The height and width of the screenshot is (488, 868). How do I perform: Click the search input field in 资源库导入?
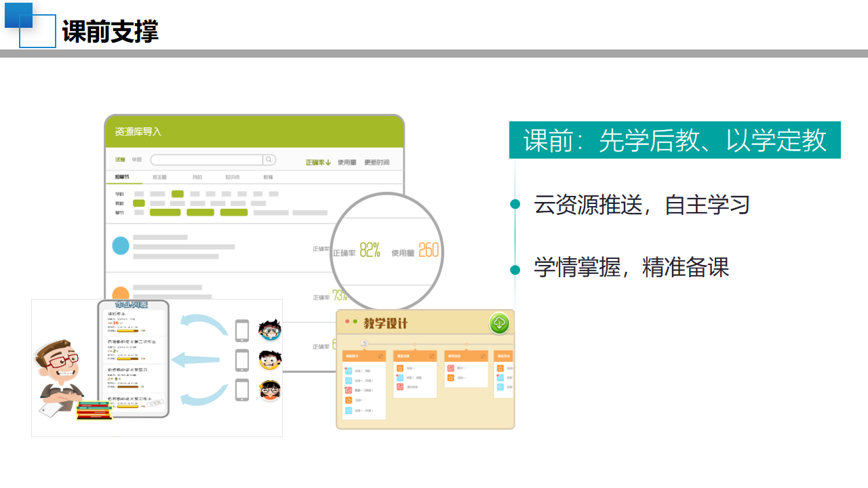tap(206, 160)
